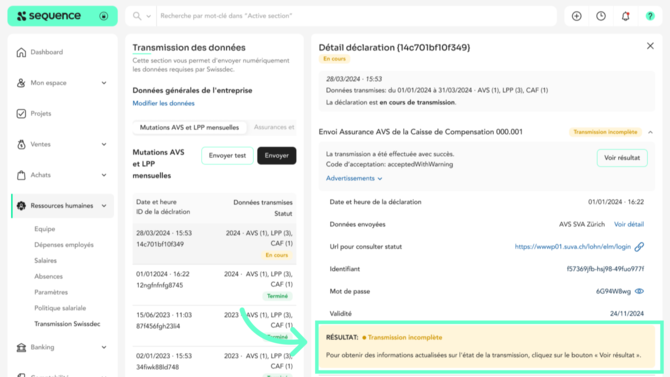Open Absences submenu item
Viewport: 670px width, 377px height.
coord(48,277)
